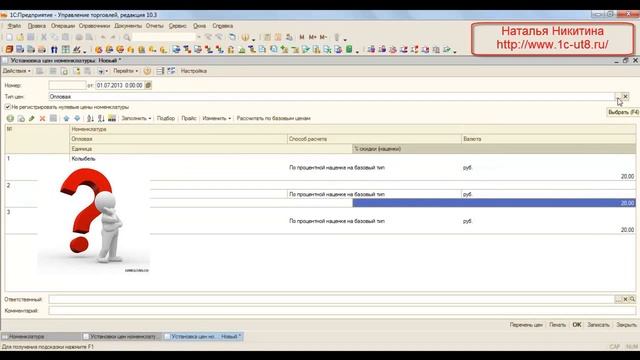The height and width of the screenshot is (360, 640).
Task: Click the Валюта column header
Action: pyautogui.click(x=548, y=139)
